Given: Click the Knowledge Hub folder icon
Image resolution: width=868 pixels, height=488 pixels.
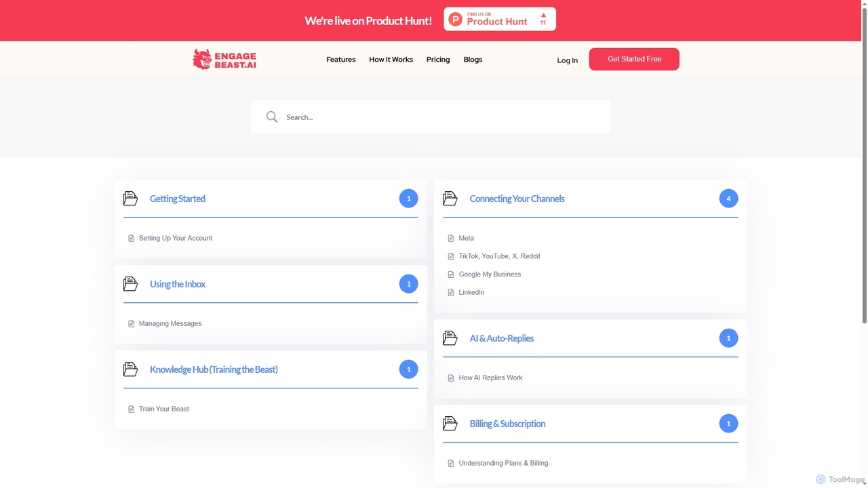Looking at the screenshot, I should pos(130,369).
